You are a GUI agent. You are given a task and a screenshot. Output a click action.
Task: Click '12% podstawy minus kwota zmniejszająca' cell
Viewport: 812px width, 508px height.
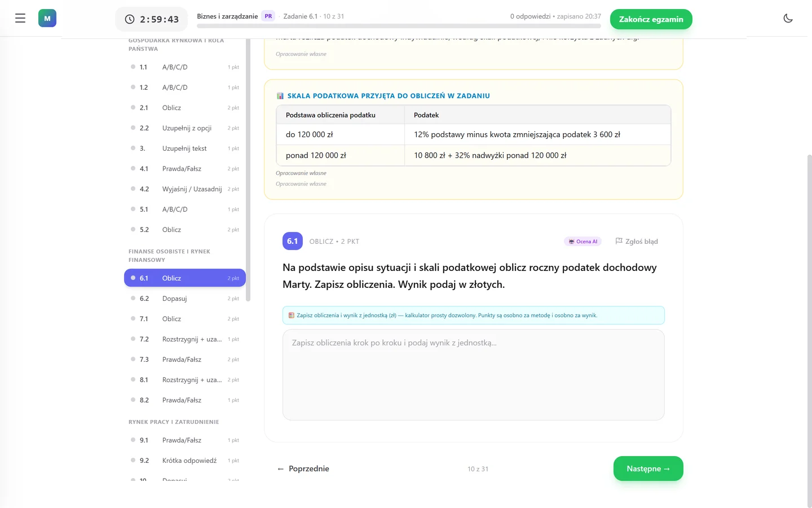(537, 134)
